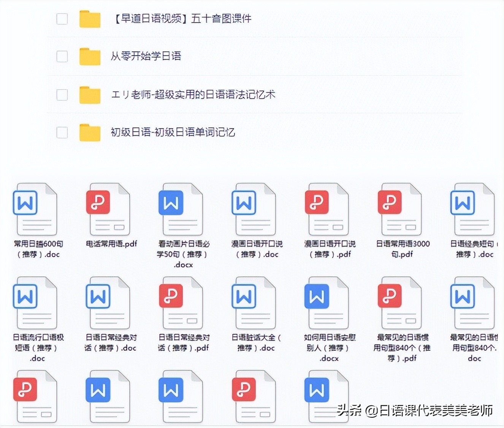
Task: Click the filename 看动画片日语必学50句（推荐）.docx
Action: 182,254
